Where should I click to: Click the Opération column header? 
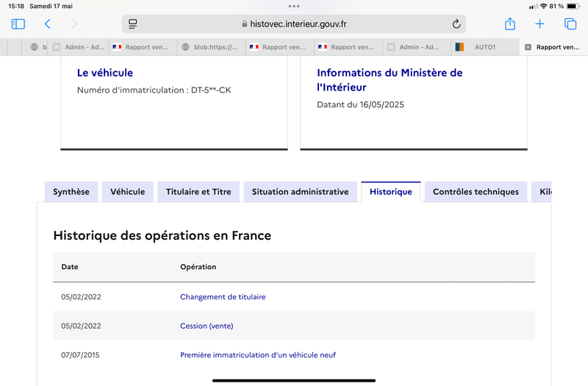[198, 267]
